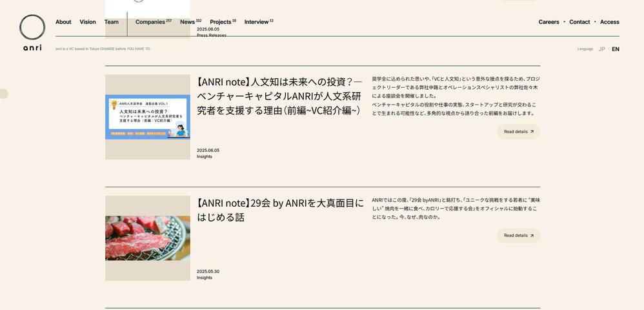
Task: Click the Press Releases tag
Action: (x=212, y=36)
